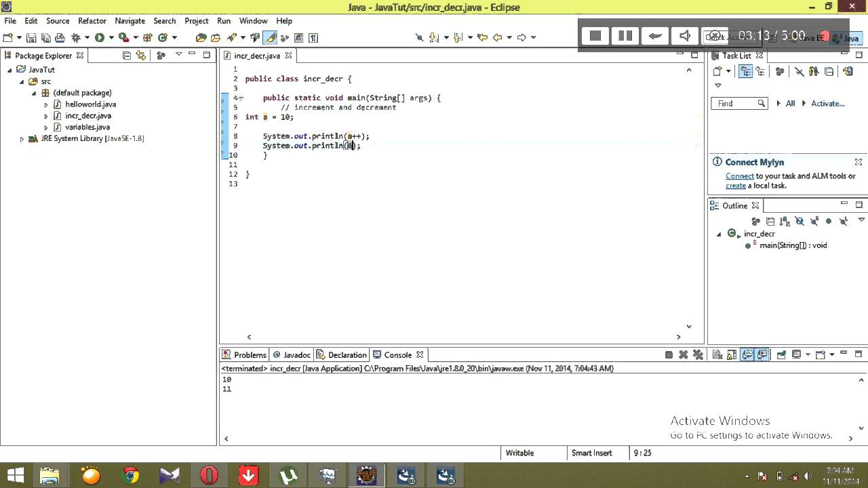This screenshot has height=488, width=868.
Task: Click Collapse All in Task List toolbar
Action: coord(829,71)
